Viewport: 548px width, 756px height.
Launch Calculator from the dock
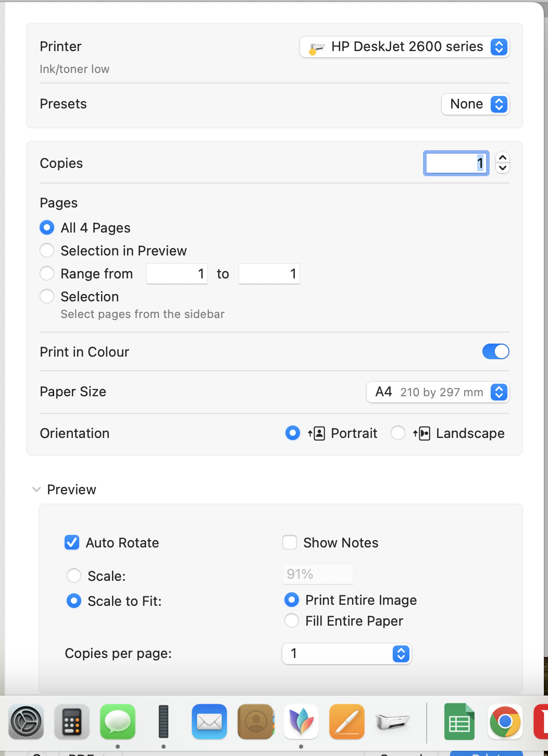pyautogui.click(x=72, y=722)
